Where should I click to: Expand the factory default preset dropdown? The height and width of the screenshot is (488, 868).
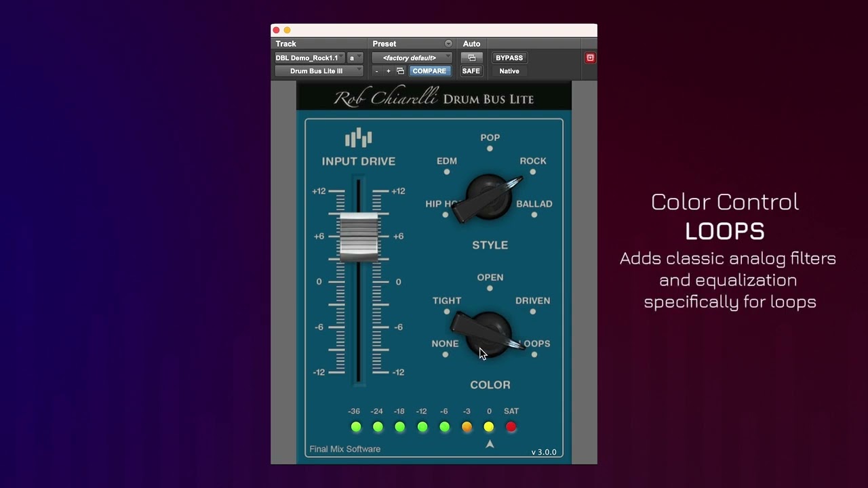click(412, 58)
